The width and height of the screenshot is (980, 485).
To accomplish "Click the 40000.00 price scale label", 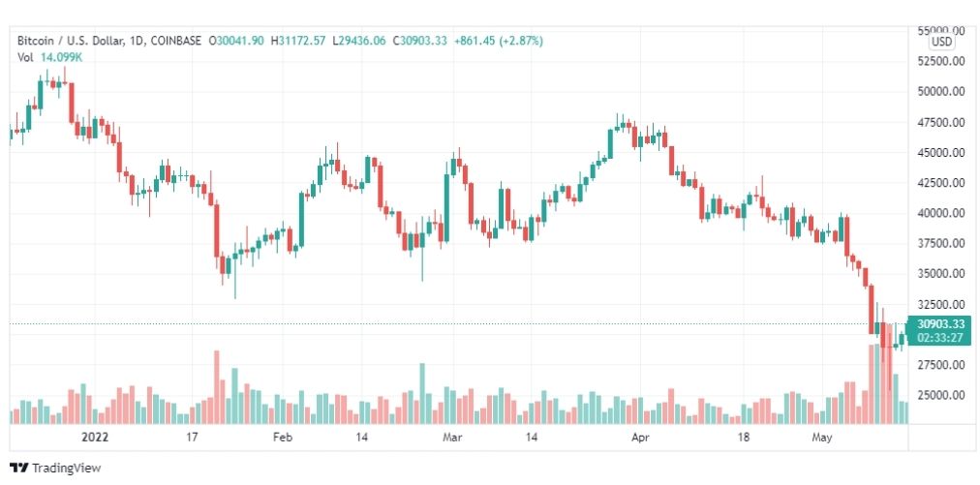I will pos(940,213).
